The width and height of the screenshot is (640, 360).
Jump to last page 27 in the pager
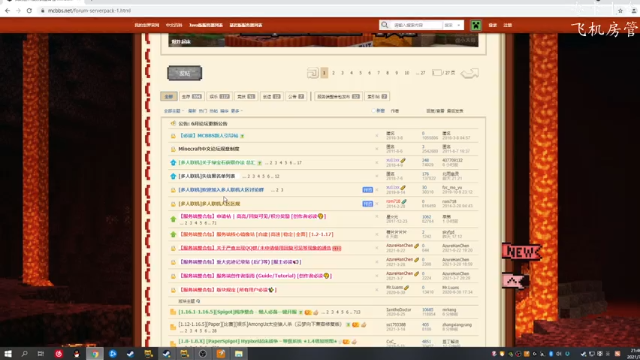[421, 73]
